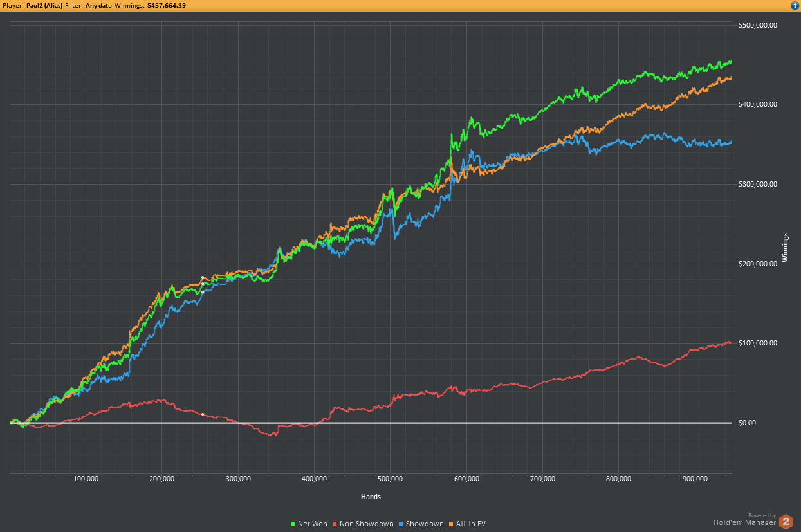Click the green Net Won legend square
801x532 pixels.
click(293, 524)
